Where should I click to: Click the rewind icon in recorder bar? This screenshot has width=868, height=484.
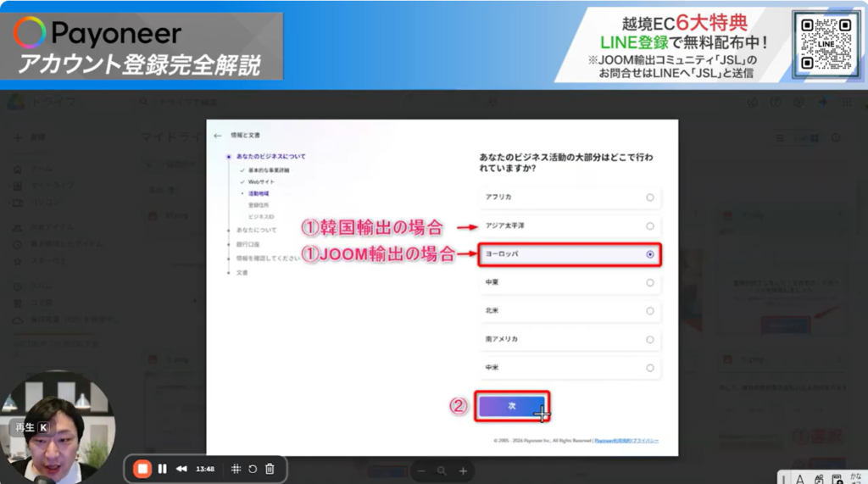tap(181, 469)
